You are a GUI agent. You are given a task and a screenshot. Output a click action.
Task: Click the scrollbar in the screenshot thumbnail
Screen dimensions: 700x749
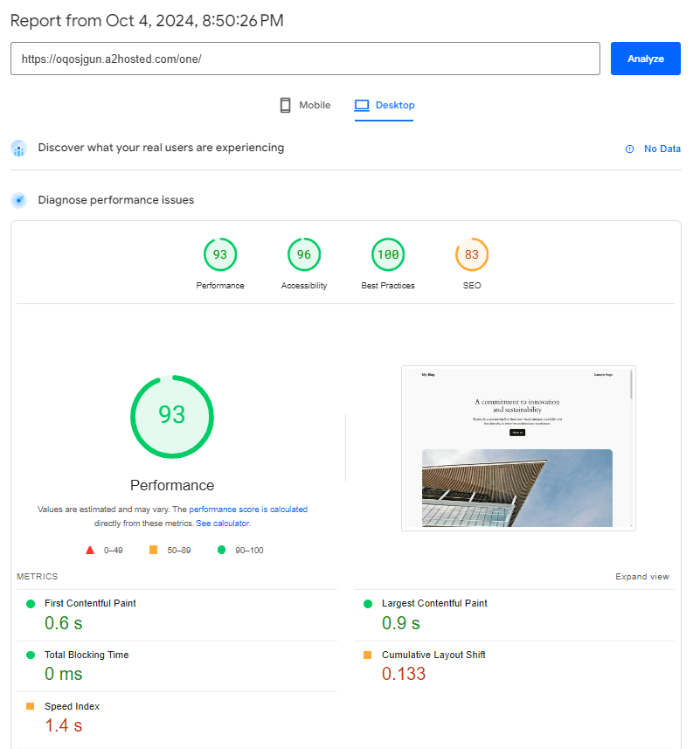coord(631,385)
